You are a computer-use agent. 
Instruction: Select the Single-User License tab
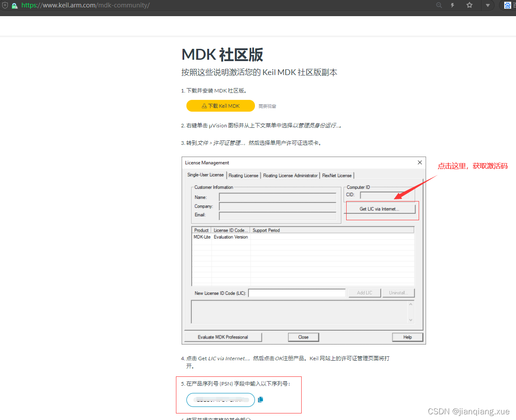(205, 174)
